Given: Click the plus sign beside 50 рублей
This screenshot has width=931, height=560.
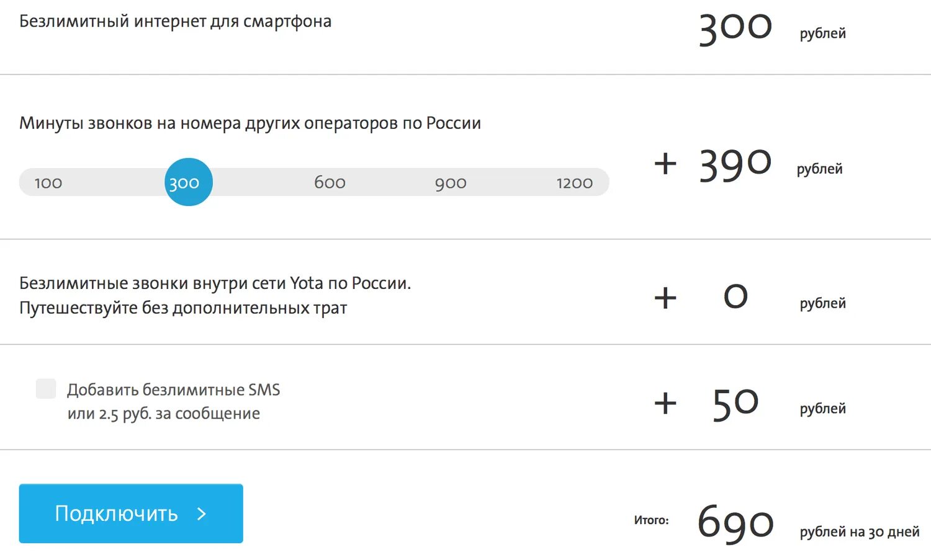Looking at the screenshot, I should 665,403.
